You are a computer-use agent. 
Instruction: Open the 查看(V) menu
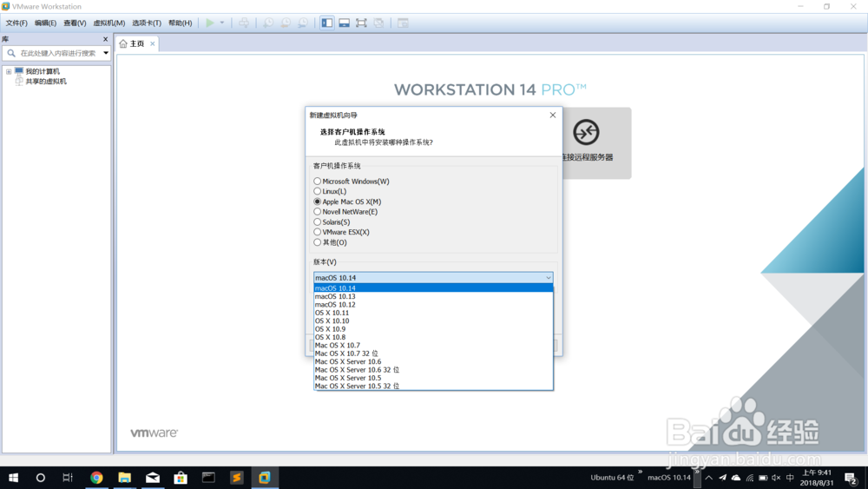click(x=75, y=23)
